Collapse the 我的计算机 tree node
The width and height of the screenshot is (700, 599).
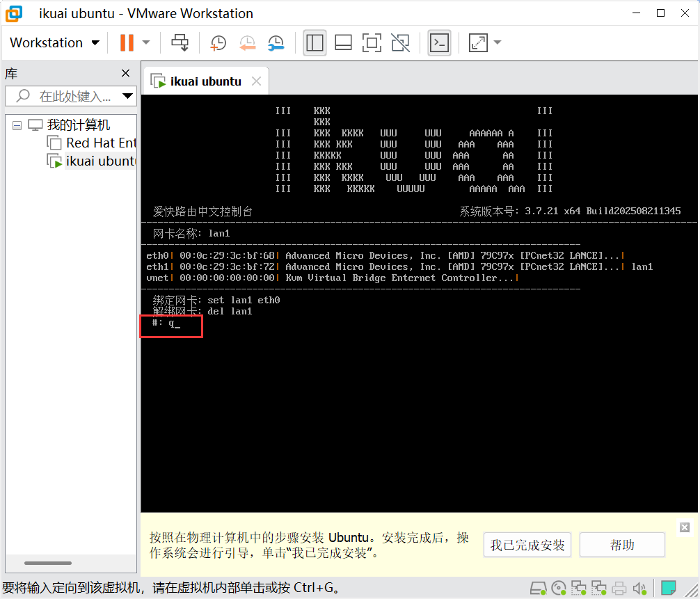pyautogui.click(x=17, y=125)
